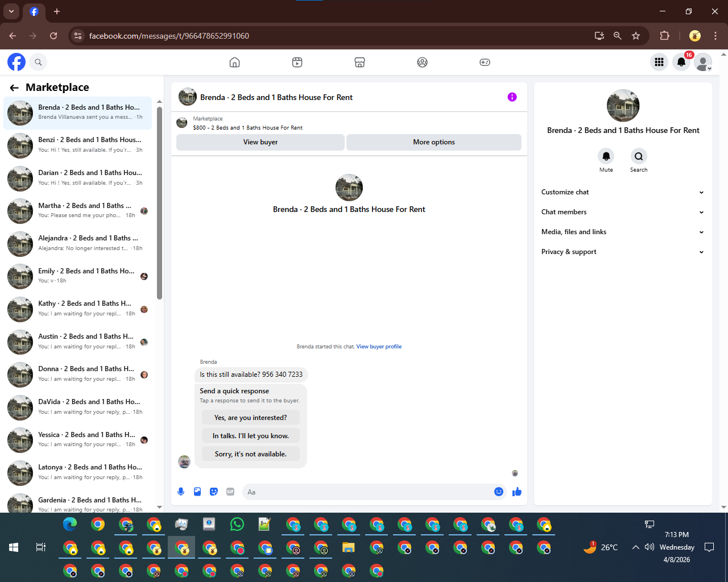Viewport: 728px width, 582px height.
Task: Open new browser tab
Action: click(57, 11)
